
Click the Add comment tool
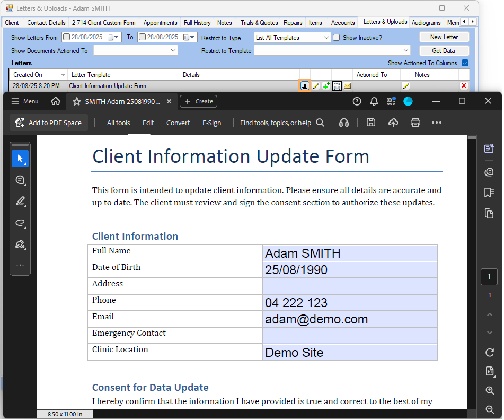pyautogui.click(x=20, y=180)
